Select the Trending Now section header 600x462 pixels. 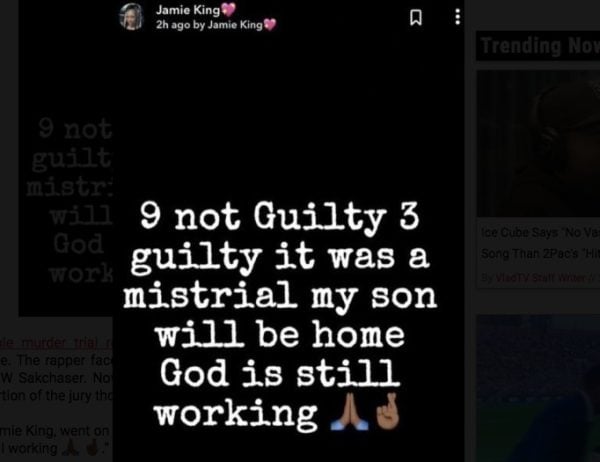click(x=538, y=46)
